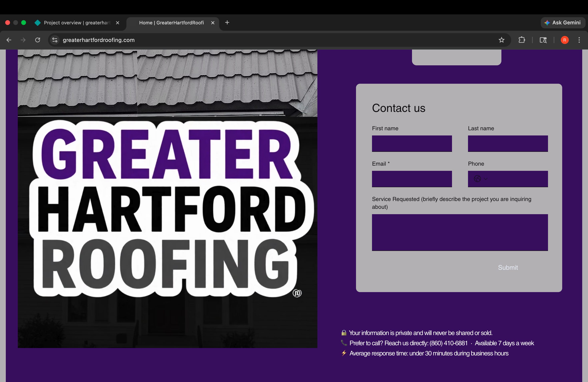Screen dimensions: 588x382
Task: Focus the First name field
Action: pyautogui.click(x=412, y=144)
